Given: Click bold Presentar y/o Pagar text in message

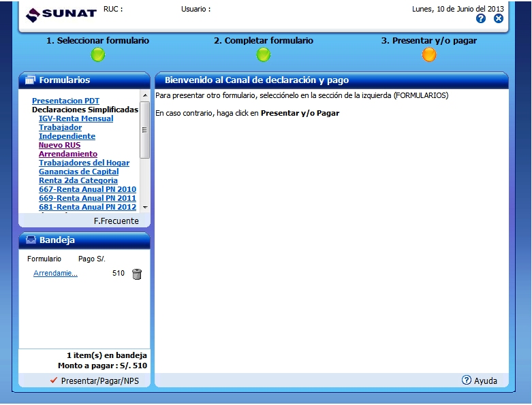Looking at the screenshot, I should [300, 113].
